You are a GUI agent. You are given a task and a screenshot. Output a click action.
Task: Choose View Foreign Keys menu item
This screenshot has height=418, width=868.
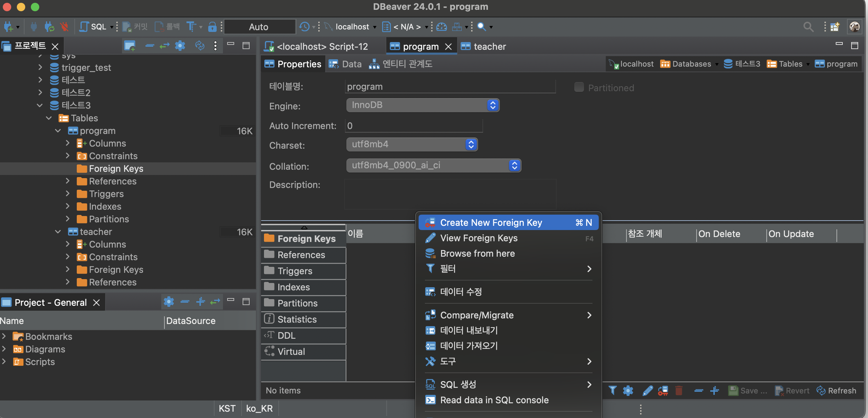[x=508, y=238]
